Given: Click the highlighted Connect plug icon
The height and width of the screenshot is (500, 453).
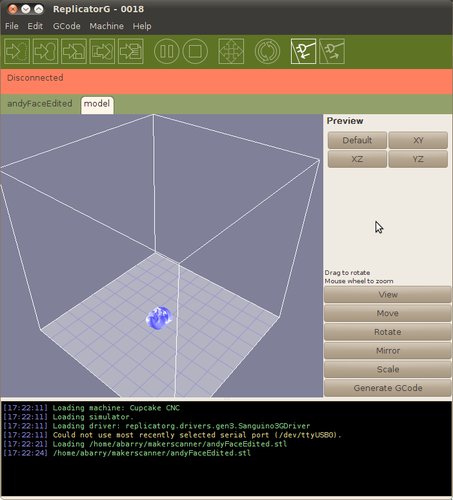Looking at the screenshot, I should click(303, 51).
